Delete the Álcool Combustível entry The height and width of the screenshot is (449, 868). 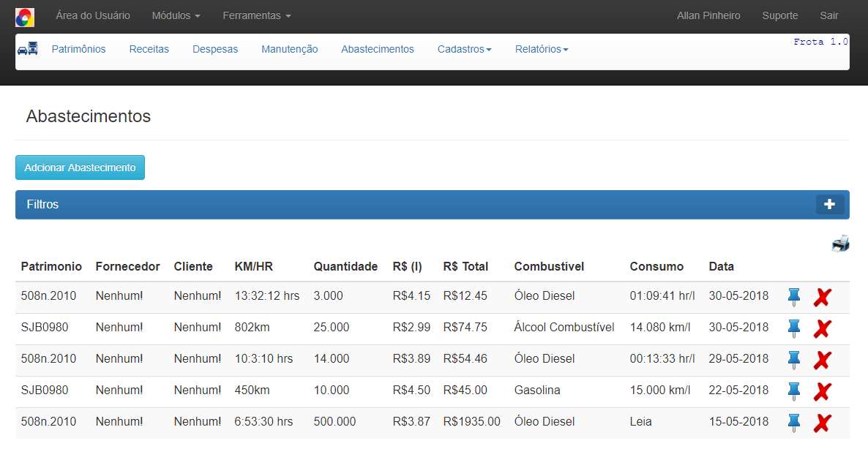pos(823,328)
